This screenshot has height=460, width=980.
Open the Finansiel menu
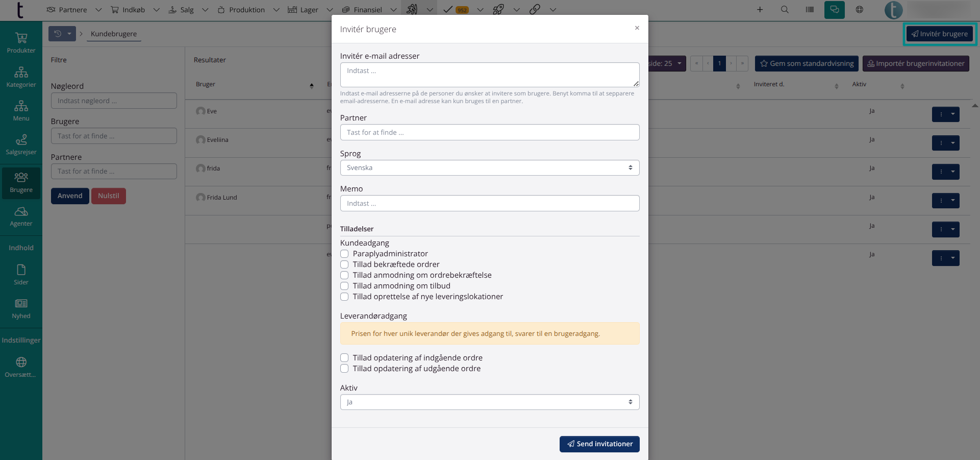pyautogui.click(x=368, y=10)
